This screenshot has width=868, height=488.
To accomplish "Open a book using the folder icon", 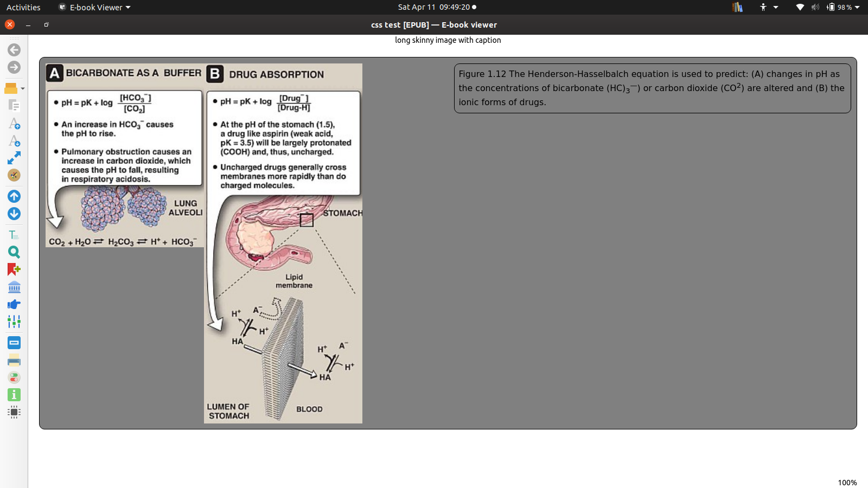I will pyautogui.click(x=11, y=88).
